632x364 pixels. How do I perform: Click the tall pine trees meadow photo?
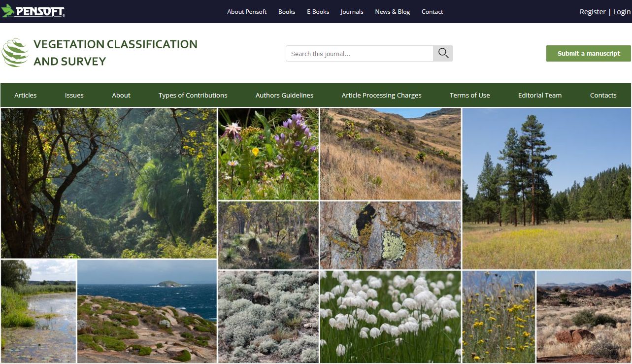tap(547, 189)
